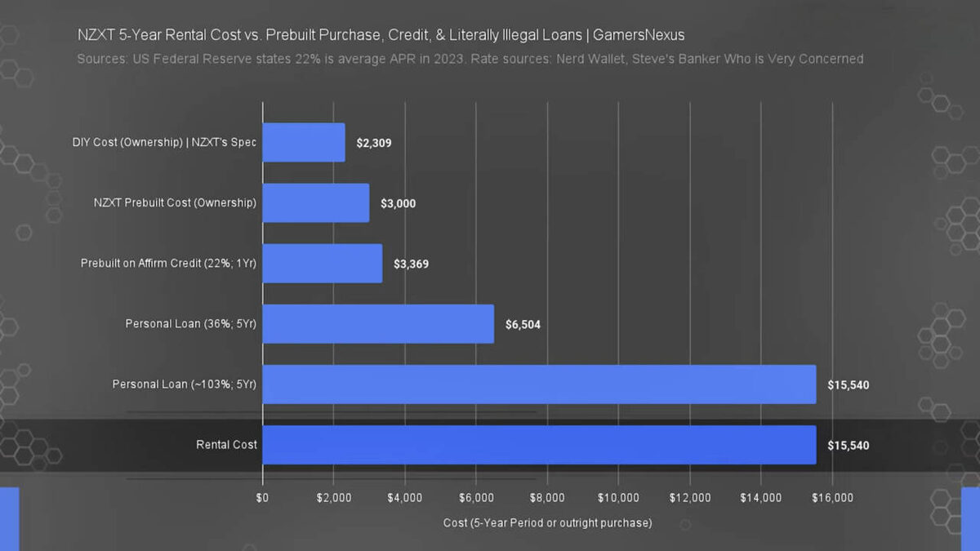Image resolution: width=980 pixels, height=551 pixels.
Task: Click the $15,540 value beside Personal Loan ~103%
Action: pos(848,384)
